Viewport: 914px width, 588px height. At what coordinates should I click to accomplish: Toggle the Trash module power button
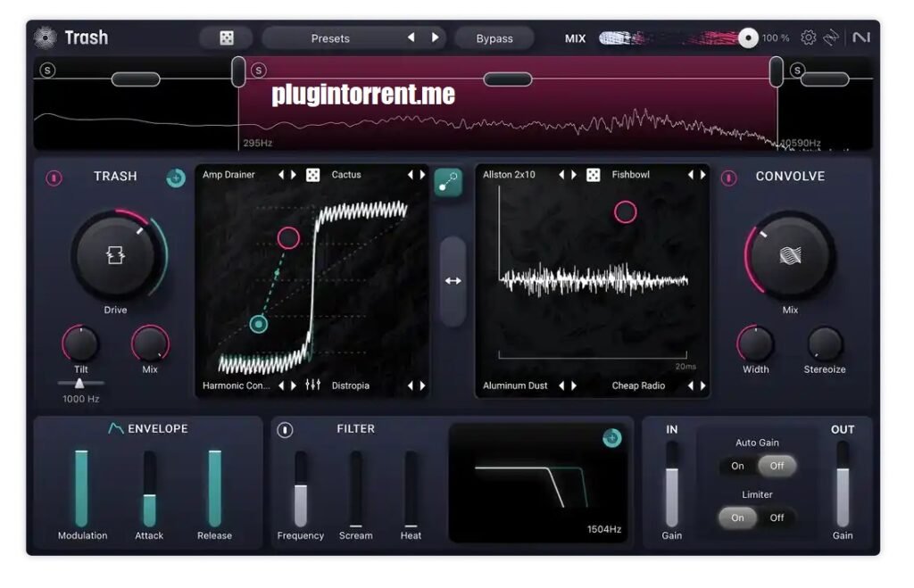tap(54, 178)
